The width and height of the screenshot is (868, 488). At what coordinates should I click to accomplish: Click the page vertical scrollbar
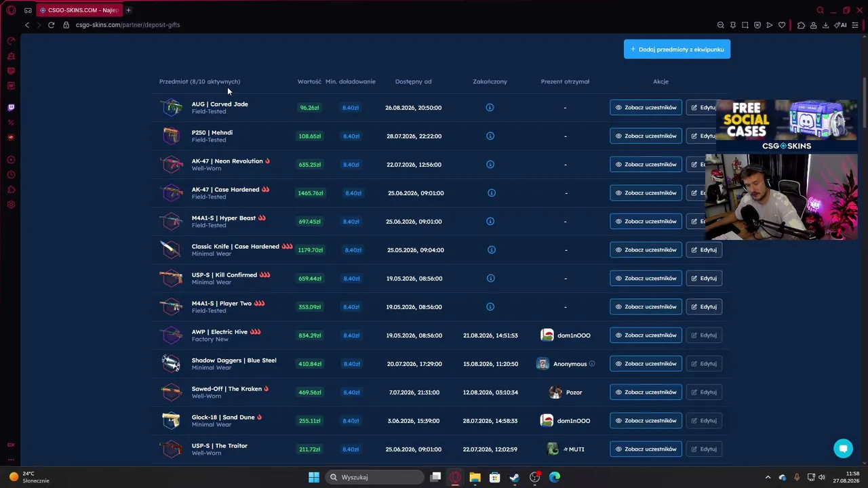(864, 102)
